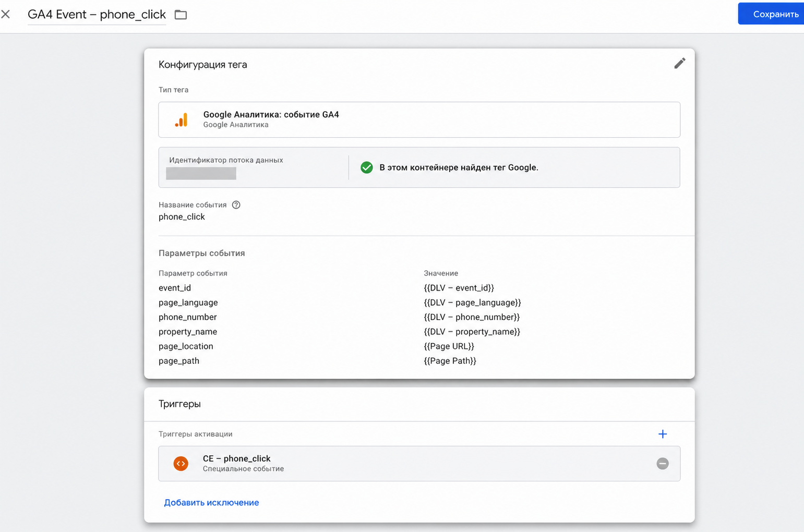Screen dimensions: 804x532
Task: Click value {{Page URL}}
Action: coord(449,346)
